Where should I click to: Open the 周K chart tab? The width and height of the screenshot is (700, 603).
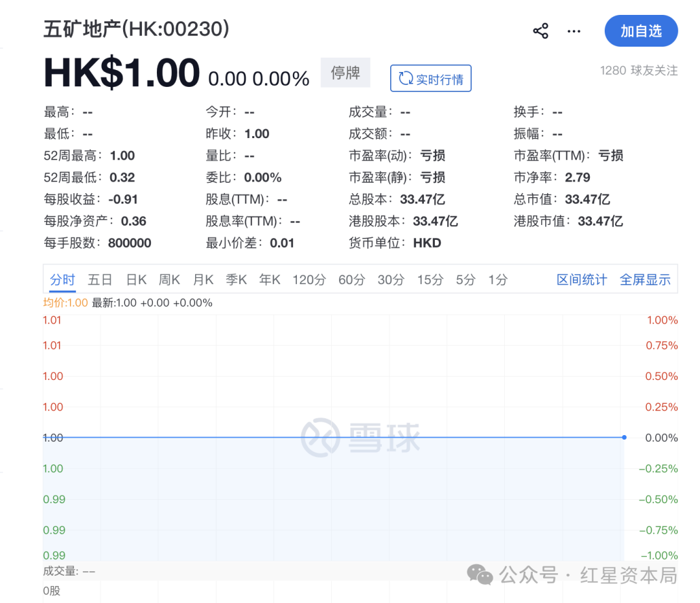tap(169, 280)
